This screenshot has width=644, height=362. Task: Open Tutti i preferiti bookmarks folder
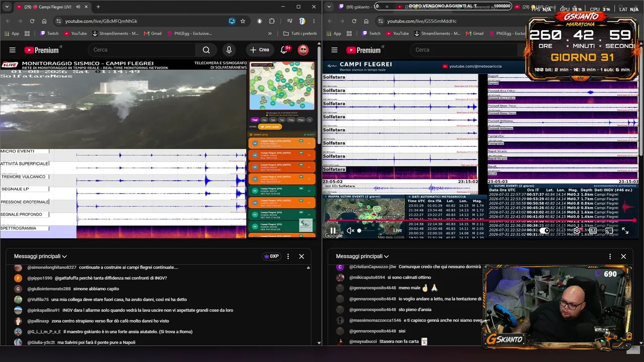(300, 34)
